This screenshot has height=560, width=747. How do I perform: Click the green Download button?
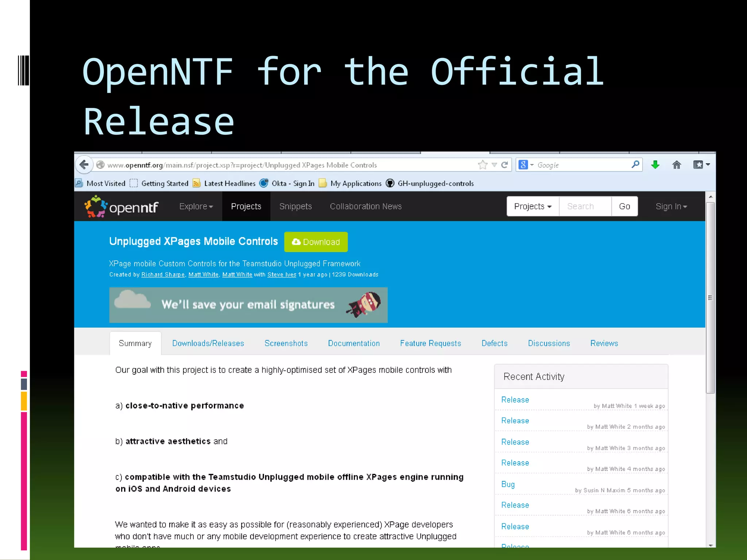coord(316,242)
